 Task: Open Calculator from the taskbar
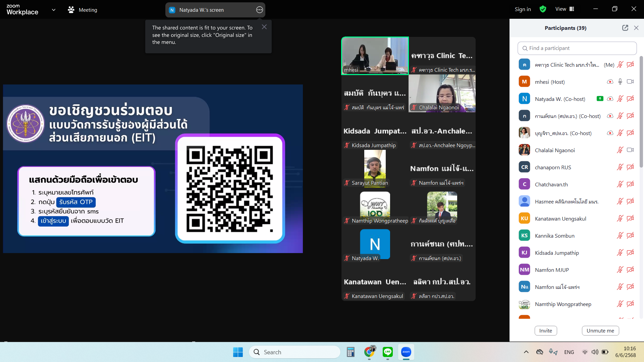(351, 352)
